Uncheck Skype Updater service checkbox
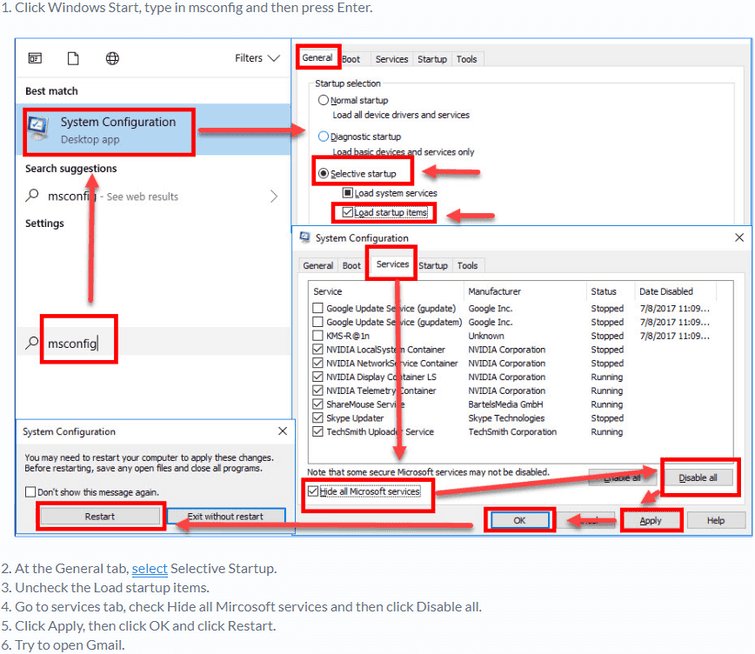The width and height of the screenshot is (755, 654). pyautogui.click(x=318, y=418)
